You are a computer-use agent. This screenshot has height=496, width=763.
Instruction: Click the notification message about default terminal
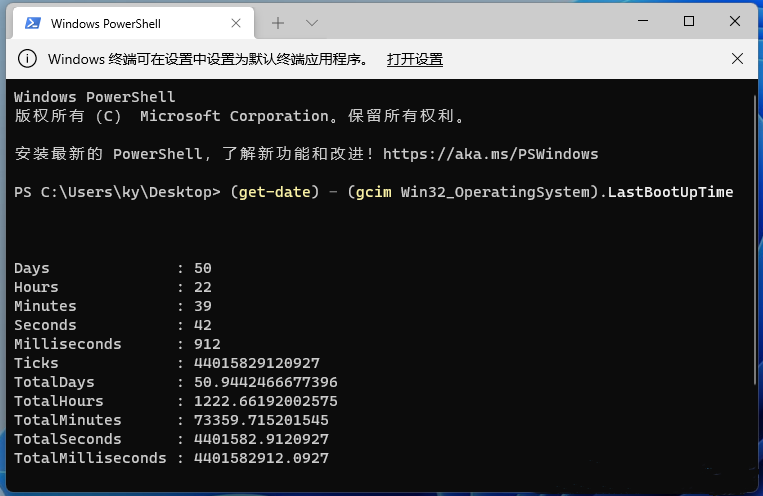[x=208, y=59]
